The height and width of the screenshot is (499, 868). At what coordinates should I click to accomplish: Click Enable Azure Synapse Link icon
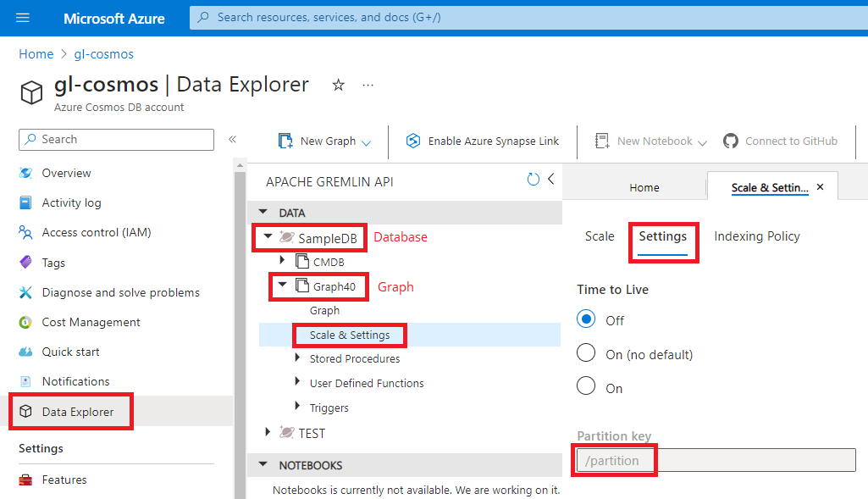coord(413,141)
